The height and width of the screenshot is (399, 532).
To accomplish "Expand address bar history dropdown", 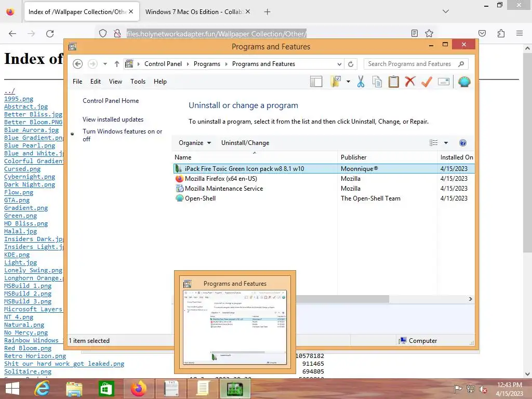I will coord(339,64).
